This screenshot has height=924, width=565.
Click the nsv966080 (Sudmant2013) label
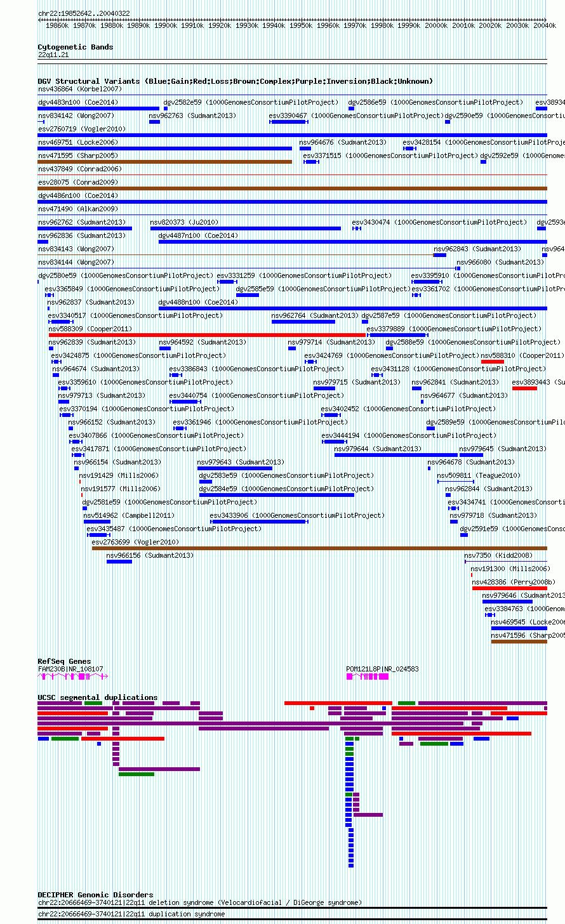[x=500, y=262]
